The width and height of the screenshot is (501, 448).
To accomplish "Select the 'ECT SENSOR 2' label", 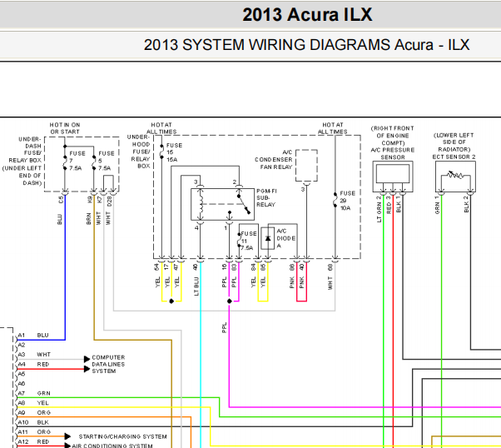I will tap(454, 157).
